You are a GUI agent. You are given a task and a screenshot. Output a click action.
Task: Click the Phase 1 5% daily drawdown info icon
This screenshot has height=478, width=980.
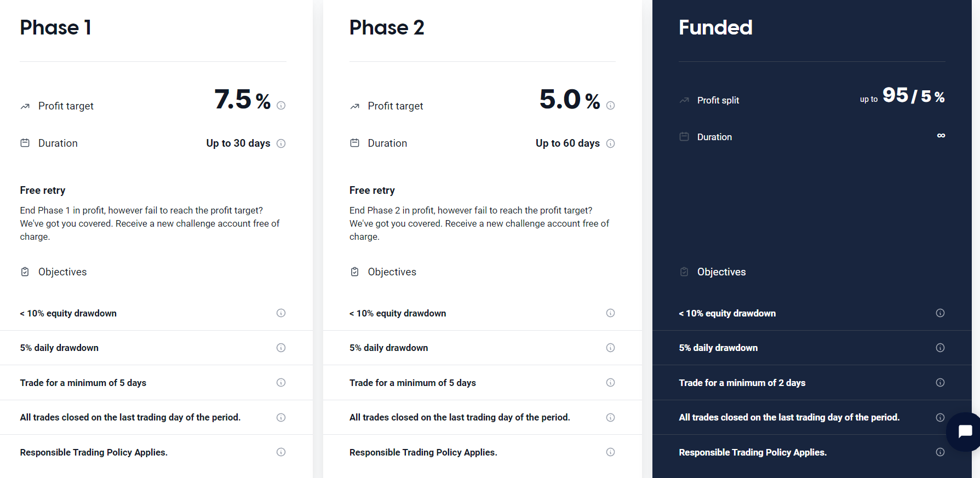tap(281, 348)
